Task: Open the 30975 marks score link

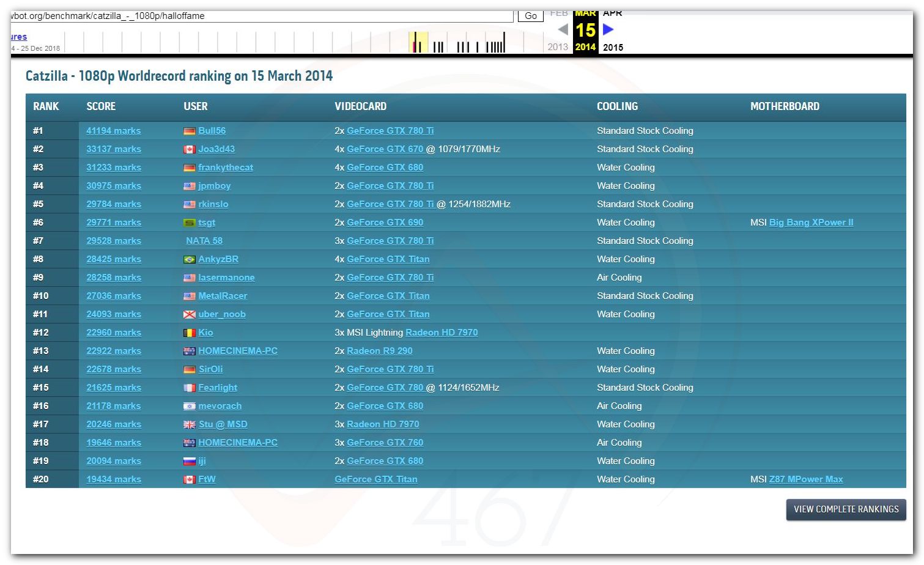Action: (114, 186)
